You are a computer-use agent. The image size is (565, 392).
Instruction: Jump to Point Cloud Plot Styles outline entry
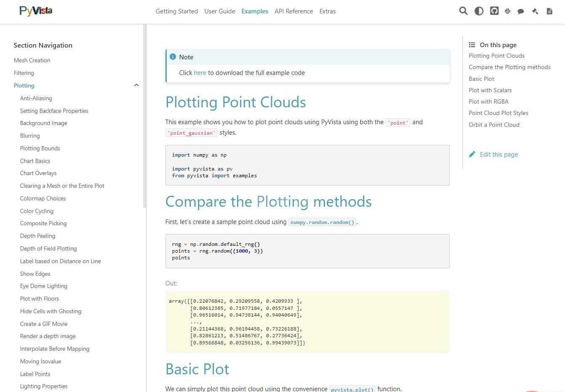click(498, 113)
